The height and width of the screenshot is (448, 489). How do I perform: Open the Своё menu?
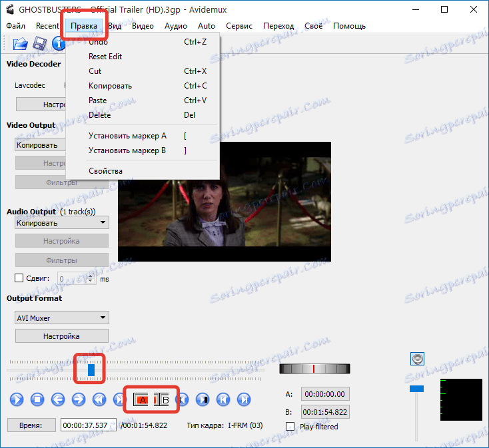pyautogui.click(x=313, y=26)
